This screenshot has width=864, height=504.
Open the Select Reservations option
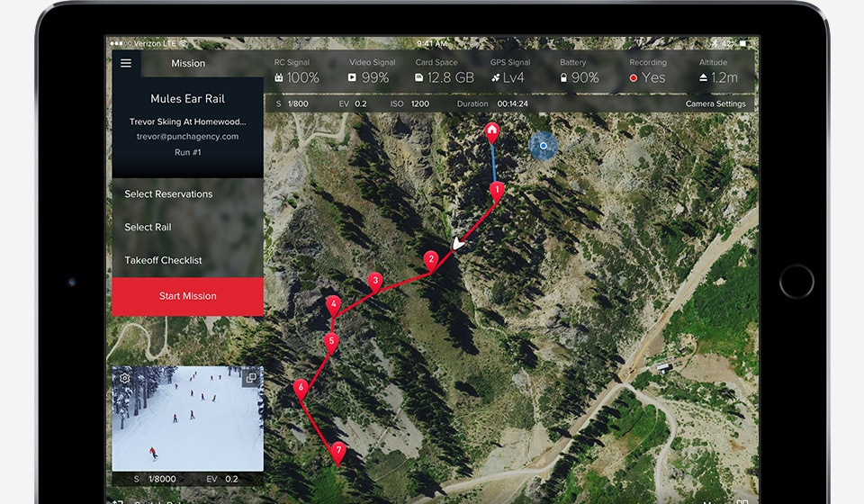coord(169,194)
